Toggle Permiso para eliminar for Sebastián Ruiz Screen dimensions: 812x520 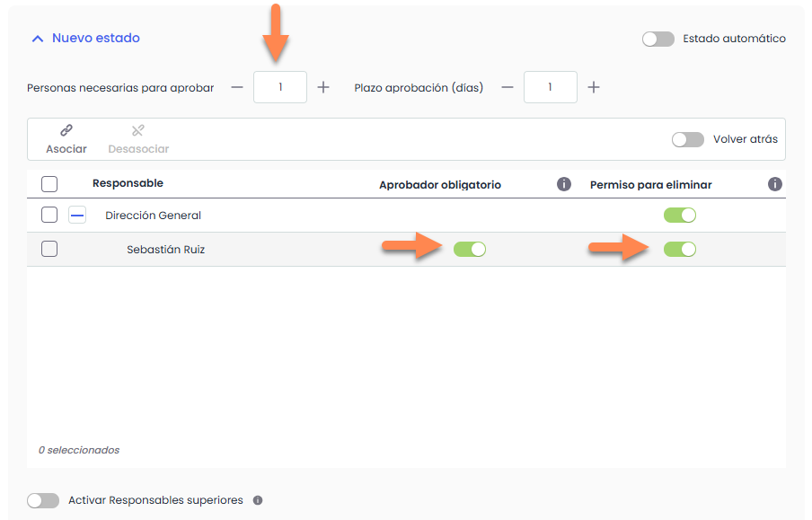680,250
